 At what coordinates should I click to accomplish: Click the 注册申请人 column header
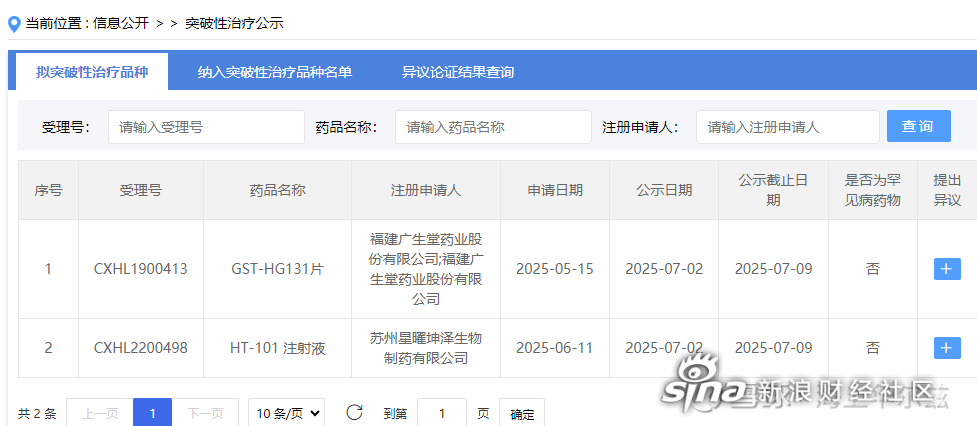[x=426, y=190]
